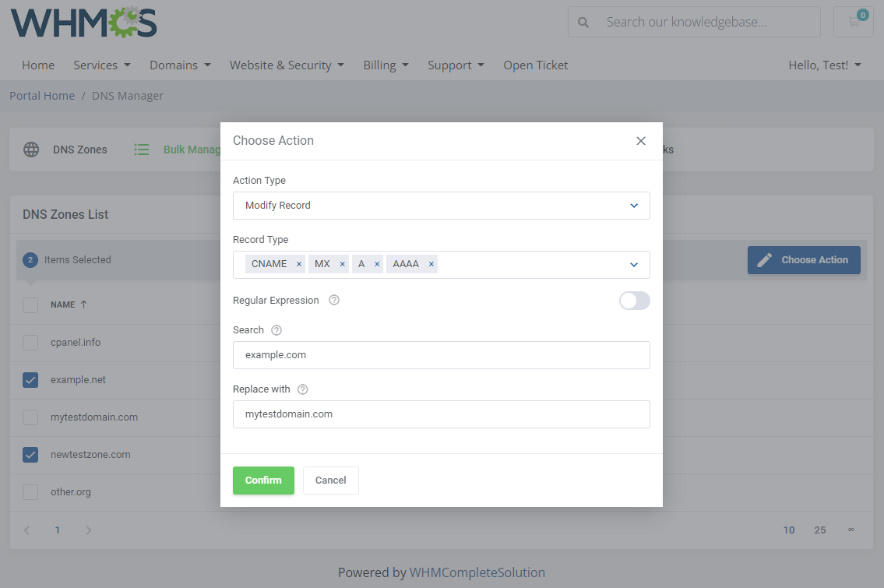This screenshot has height=588, width=884.
Task: Click the help icon beside Replace with
Action: click(303, 389)
